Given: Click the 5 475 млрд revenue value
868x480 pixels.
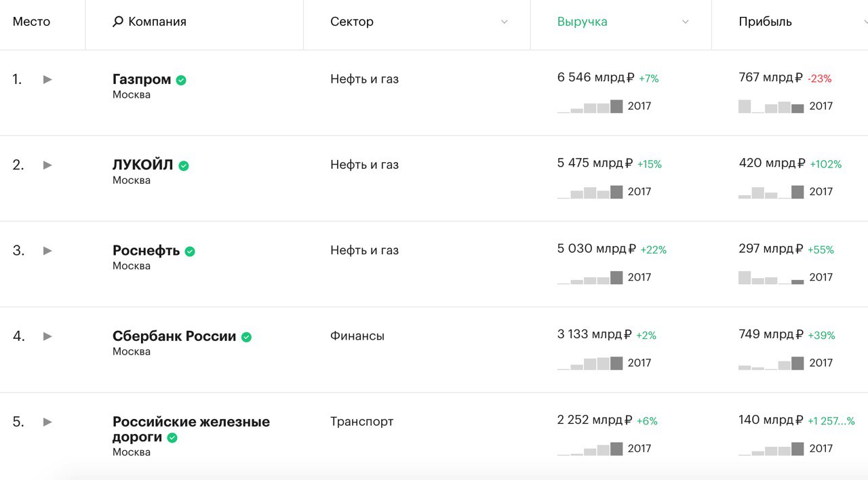Looking at the screenshot, I should click(595, 163).
